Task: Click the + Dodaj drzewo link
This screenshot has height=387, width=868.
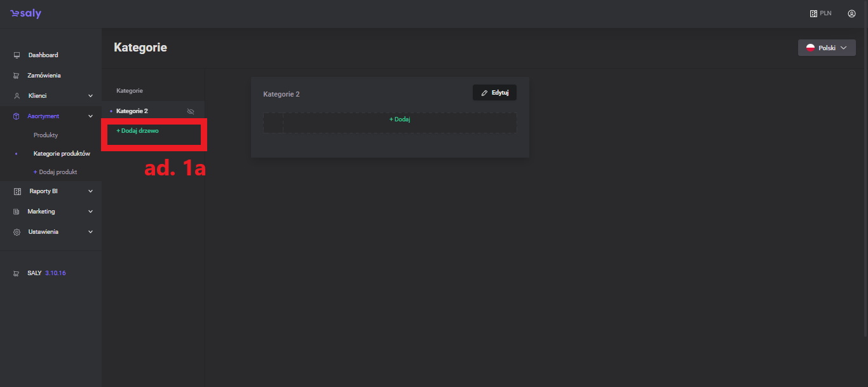Action: 137,131
